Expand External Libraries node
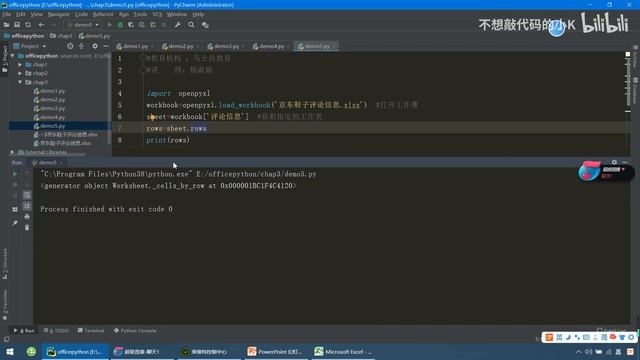This screenshot has height=360, width=640. click(12, 152)
